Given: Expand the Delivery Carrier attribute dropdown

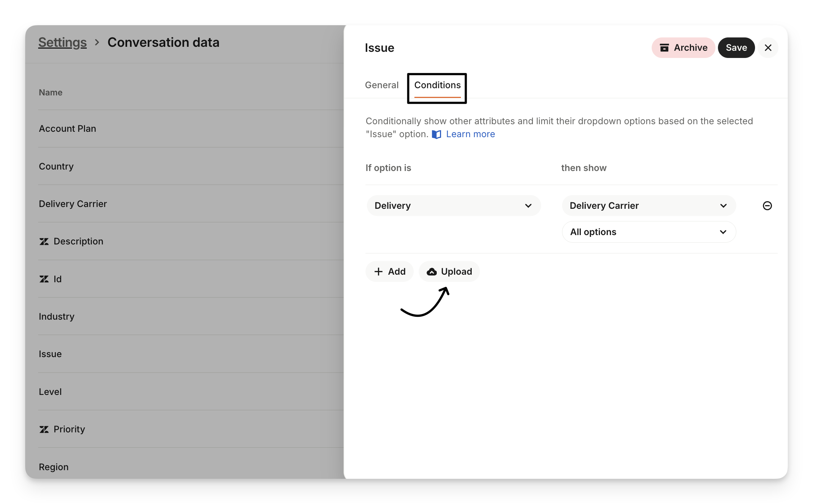Looking at the screenshot, I should (x=649, y=206).
